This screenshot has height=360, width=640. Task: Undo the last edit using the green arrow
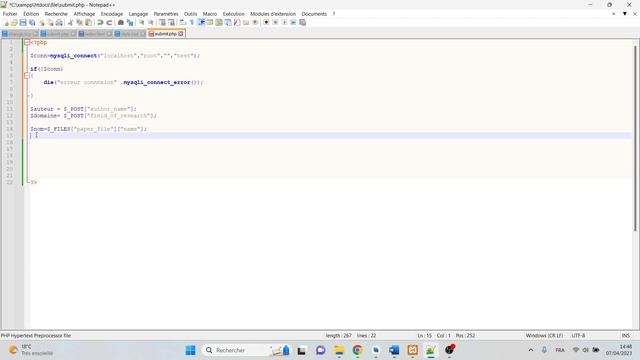[x=100, y=22]
